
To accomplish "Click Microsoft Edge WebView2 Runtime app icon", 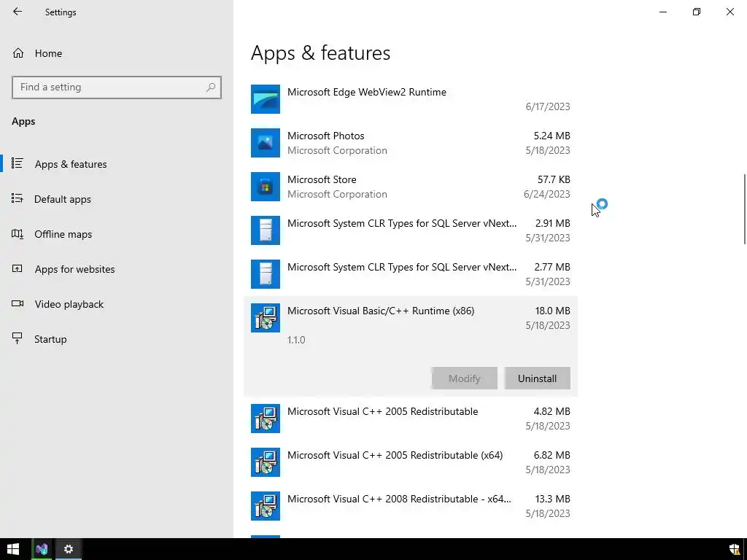I will [266, 99].
